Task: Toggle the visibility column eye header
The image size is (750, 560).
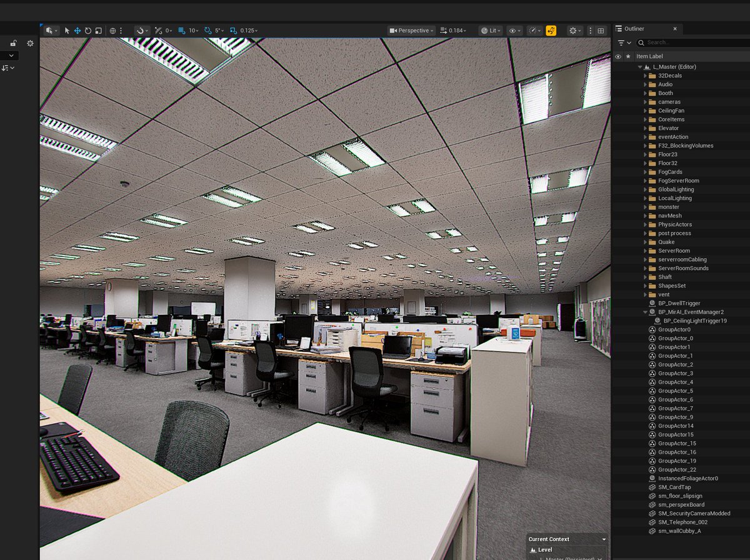Action: [618, 56]
